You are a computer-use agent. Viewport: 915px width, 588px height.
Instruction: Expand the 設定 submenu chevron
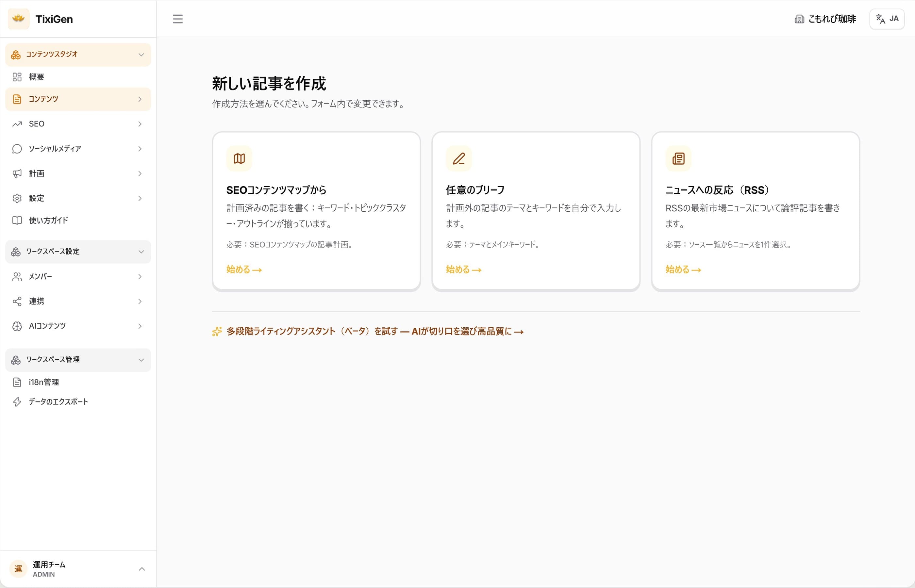click(140, 199)
